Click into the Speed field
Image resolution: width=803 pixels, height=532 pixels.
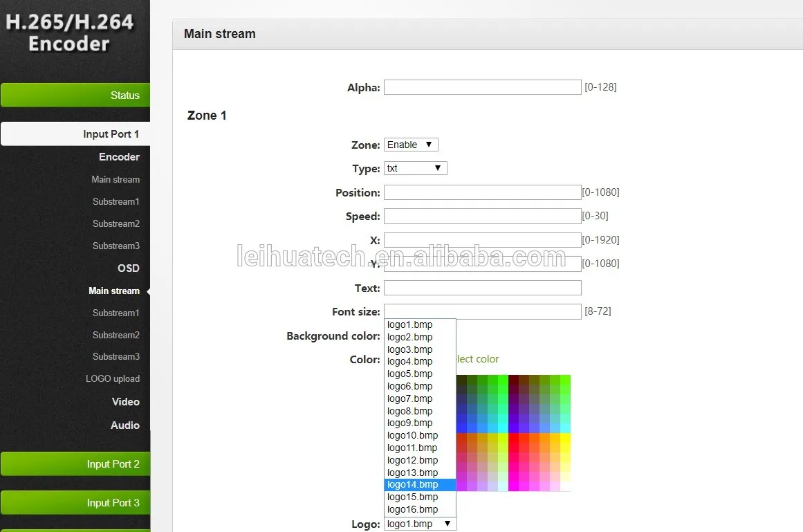point(482,216)
